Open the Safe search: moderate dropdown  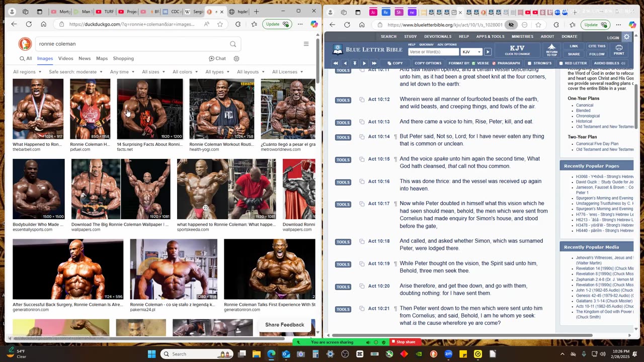coord(75,72)
